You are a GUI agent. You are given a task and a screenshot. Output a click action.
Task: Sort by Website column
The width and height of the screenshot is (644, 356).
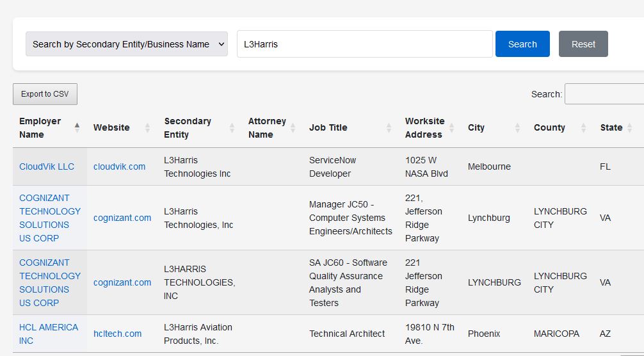click(x=122, y=127)
